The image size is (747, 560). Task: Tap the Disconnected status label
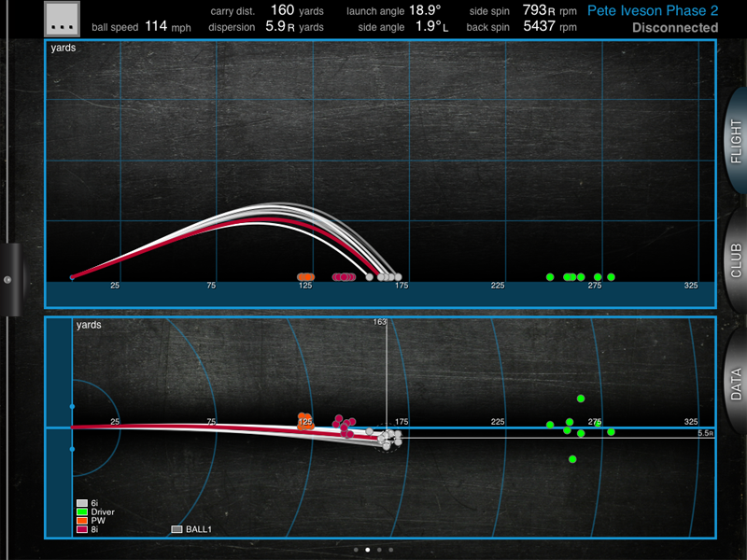[x=674, y=28]
